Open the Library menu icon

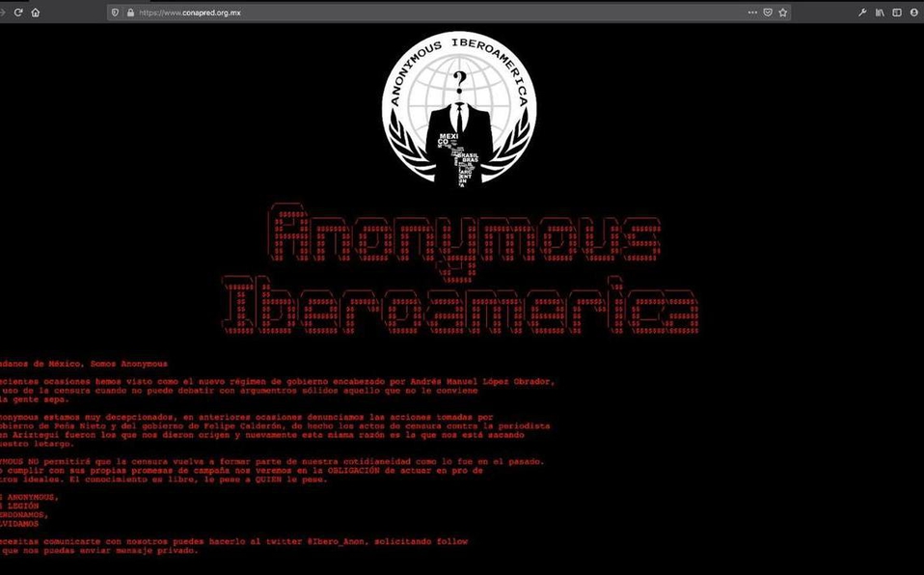880,13
